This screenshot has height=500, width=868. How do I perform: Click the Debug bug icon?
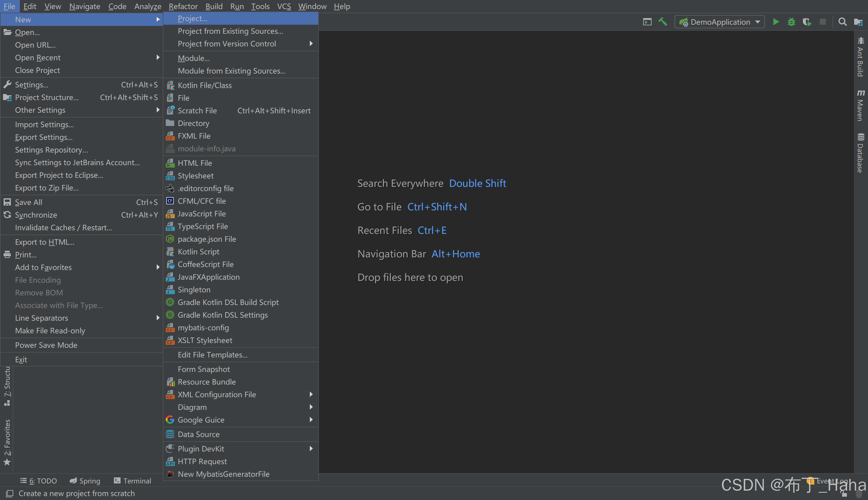coord(791,22)
